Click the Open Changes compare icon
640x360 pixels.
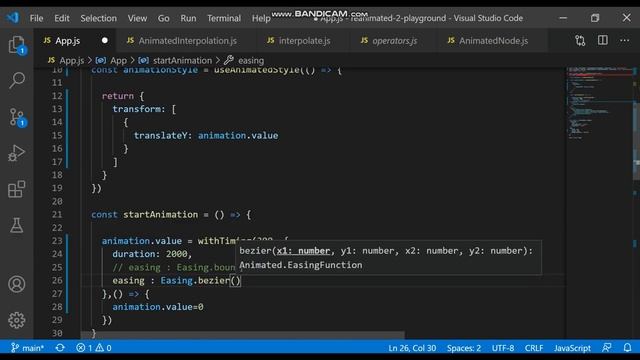coord(580,40)
